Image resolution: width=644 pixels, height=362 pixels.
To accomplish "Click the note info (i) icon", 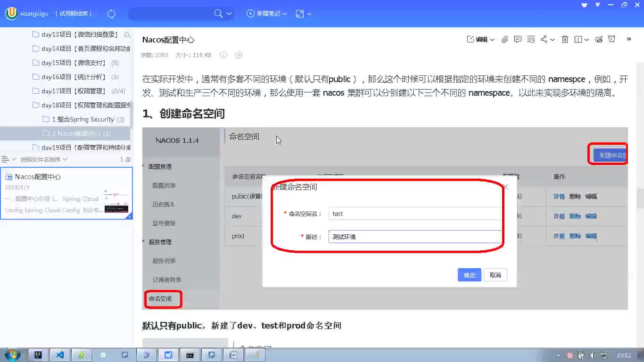I will click(223, 55).
